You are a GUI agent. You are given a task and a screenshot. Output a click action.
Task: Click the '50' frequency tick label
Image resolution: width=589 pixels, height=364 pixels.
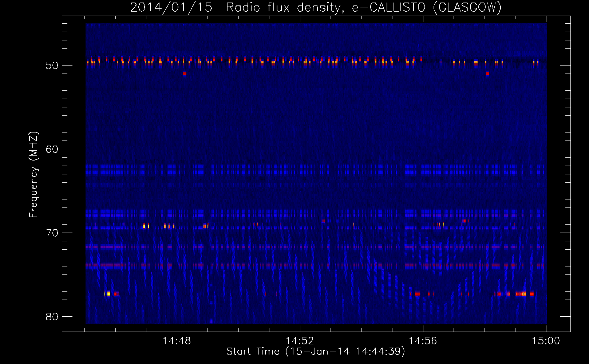52,66
